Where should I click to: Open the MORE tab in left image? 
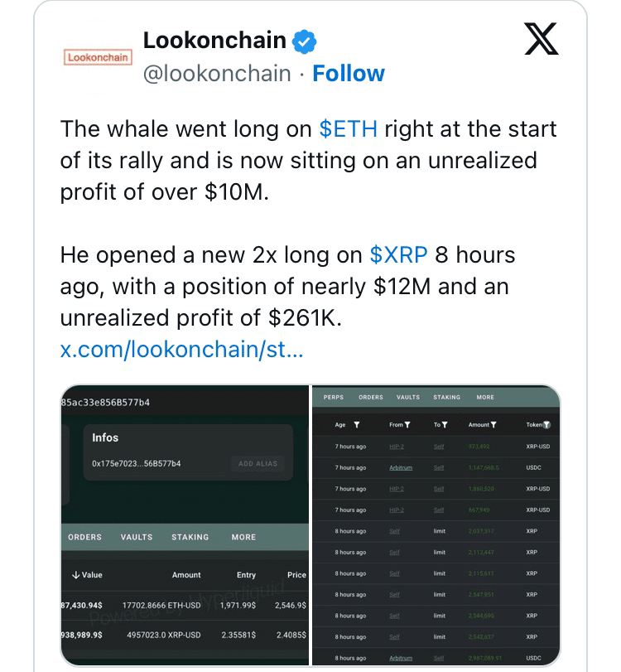point(243,537)
